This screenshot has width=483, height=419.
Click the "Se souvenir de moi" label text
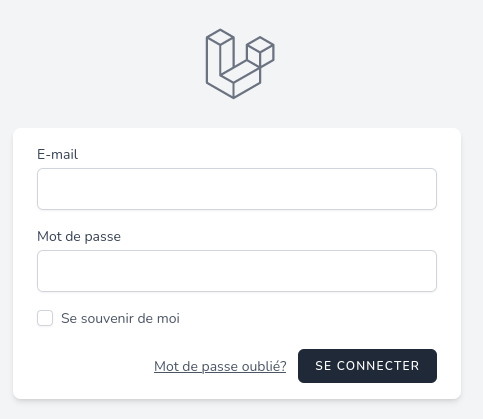click(120, 318)
